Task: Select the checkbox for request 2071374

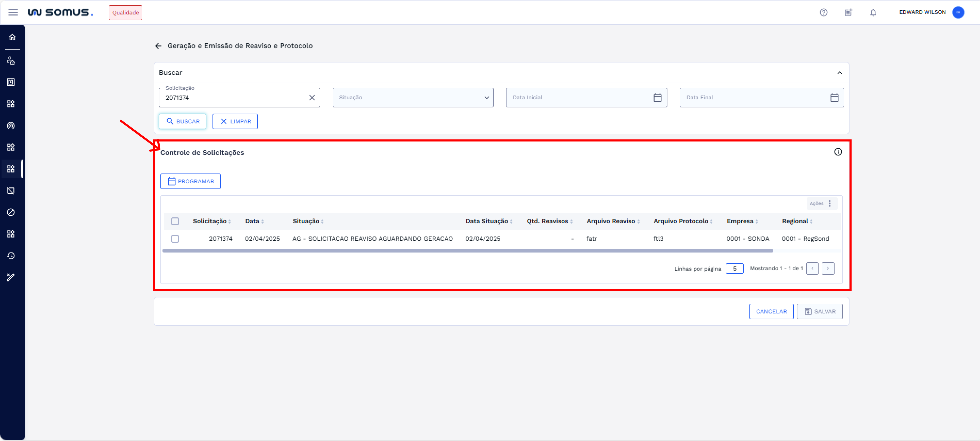Action: (x=175, y=239)
